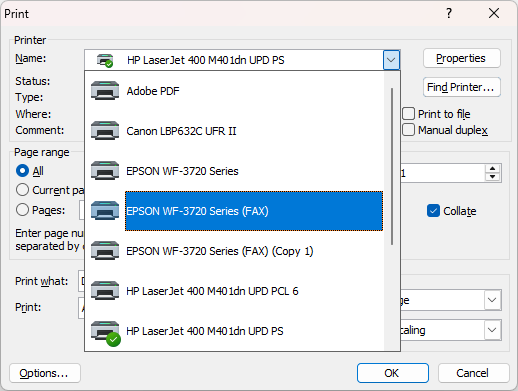Click the printer icon of highlighted EPSON (FAX) entry
This screenshot has height=391, width=518.
(x=105, y=211)
